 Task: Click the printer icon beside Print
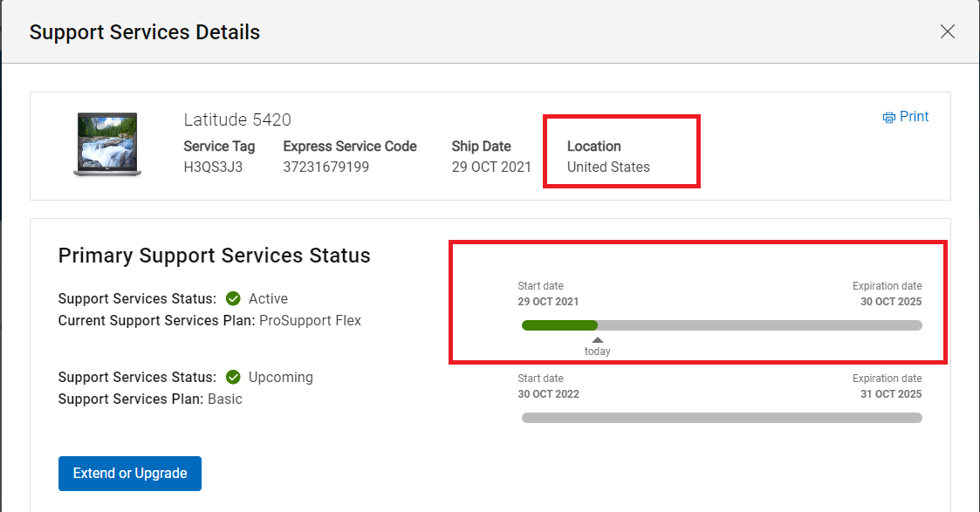point(888,118)
